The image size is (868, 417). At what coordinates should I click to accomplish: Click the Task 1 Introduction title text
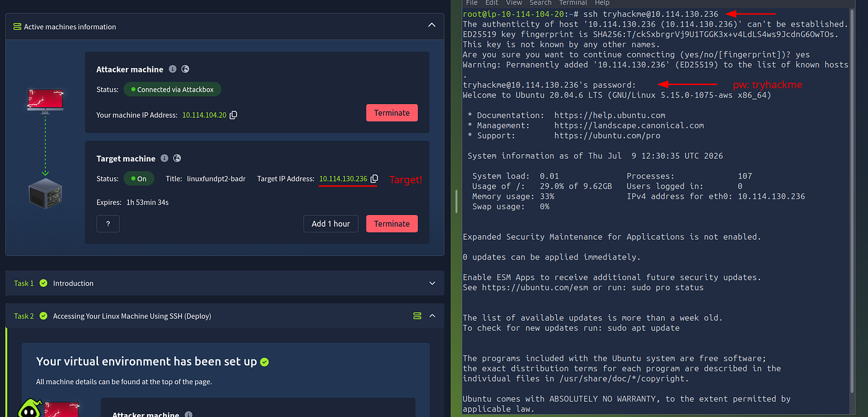click(73, 283)
